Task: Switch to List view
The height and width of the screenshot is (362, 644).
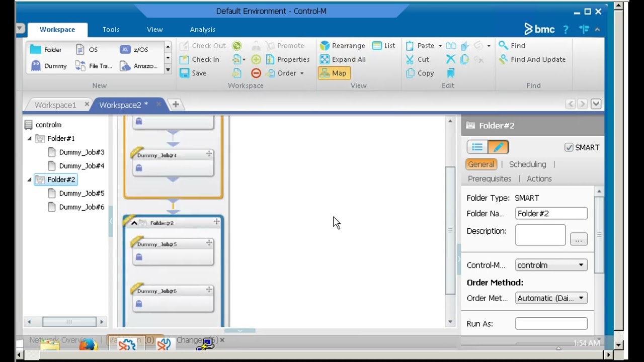Action: [384, 46]
